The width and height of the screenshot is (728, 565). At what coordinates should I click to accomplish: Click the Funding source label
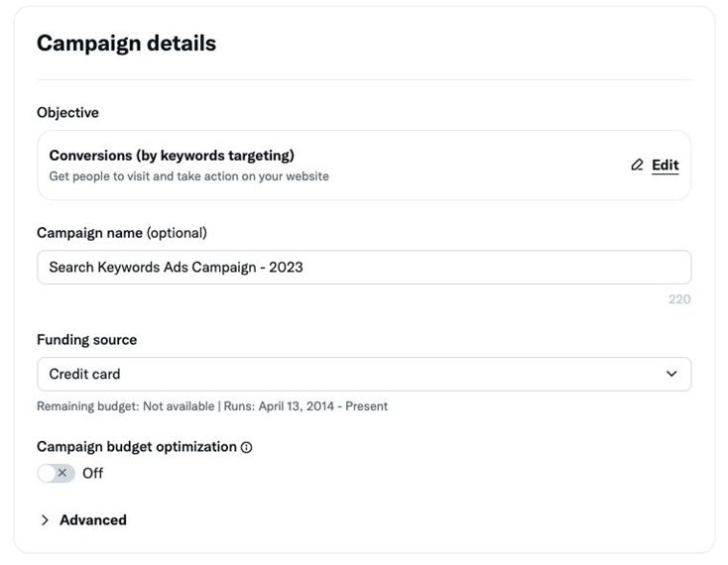[x=86, y=339]
